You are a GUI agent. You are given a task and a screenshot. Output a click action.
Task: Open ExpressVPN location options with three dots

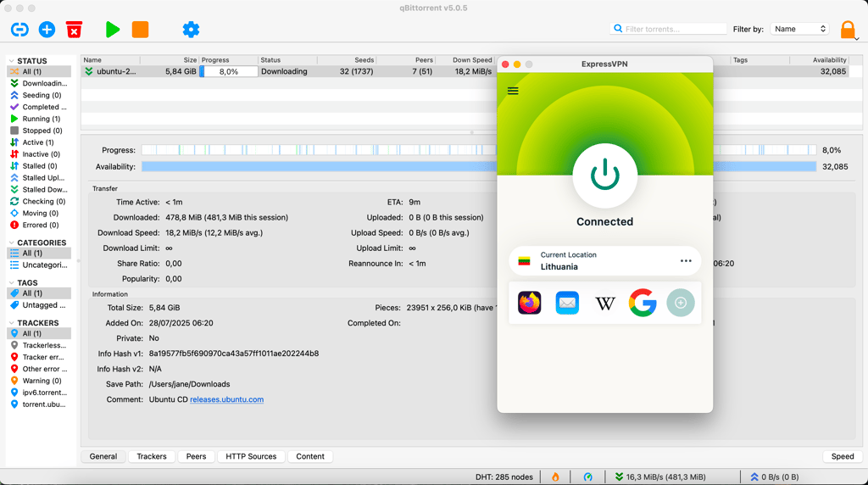coord(686,261)
